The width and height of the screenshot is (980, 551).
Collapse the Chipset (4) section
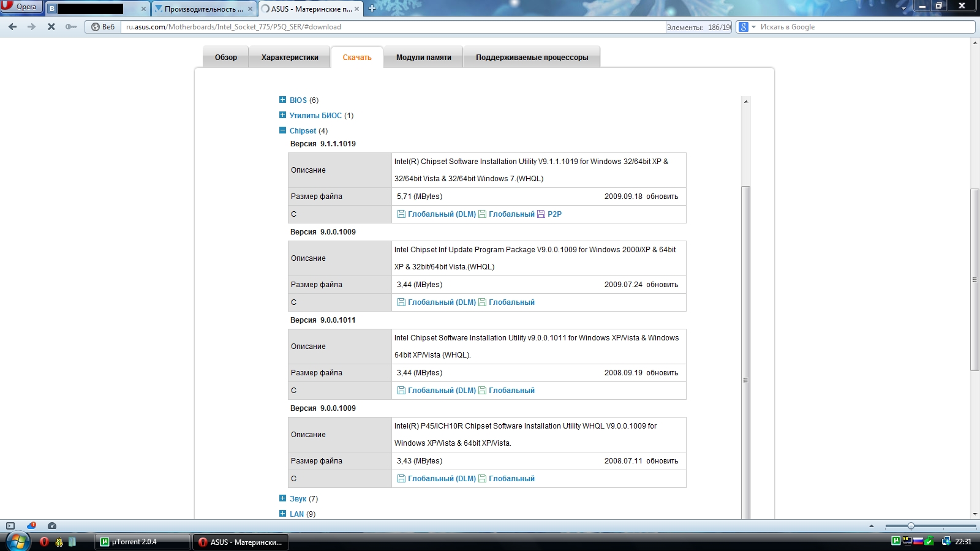282,130
